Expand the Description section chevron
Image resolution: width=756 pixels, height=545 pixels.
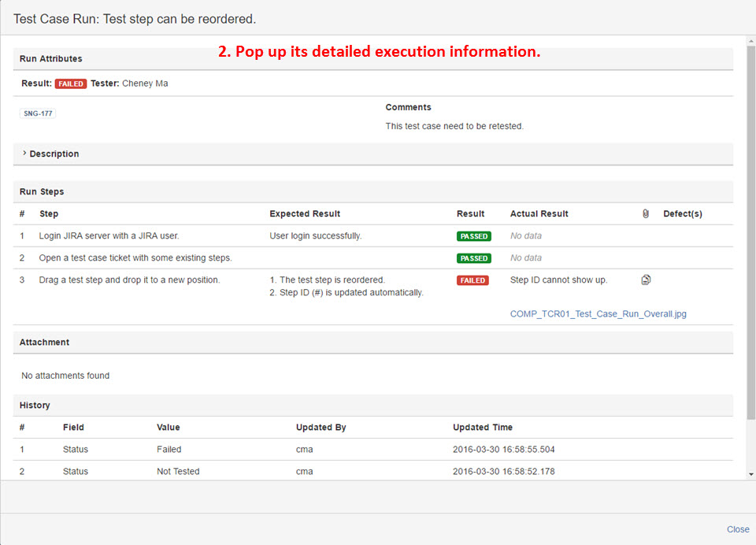[x=24, y=154]
